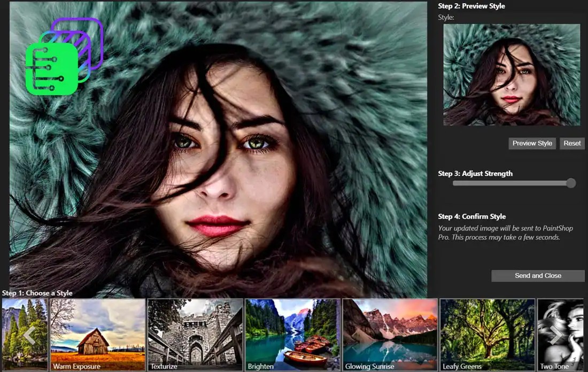
Task: Select the forest style thumbnail at far left
Action: 25,335
